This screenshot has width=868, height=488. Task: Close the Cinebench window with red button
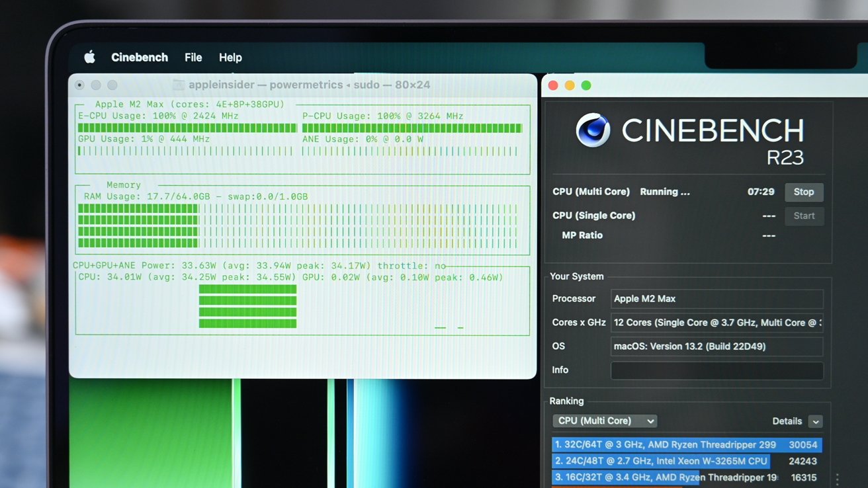[553, 85]
